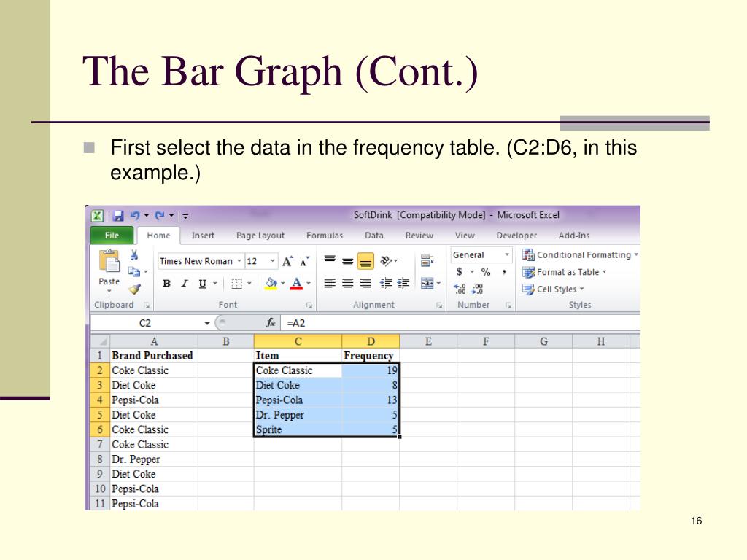Switch to the View tab
Screen dimensions: 747x560
point(465,236)
